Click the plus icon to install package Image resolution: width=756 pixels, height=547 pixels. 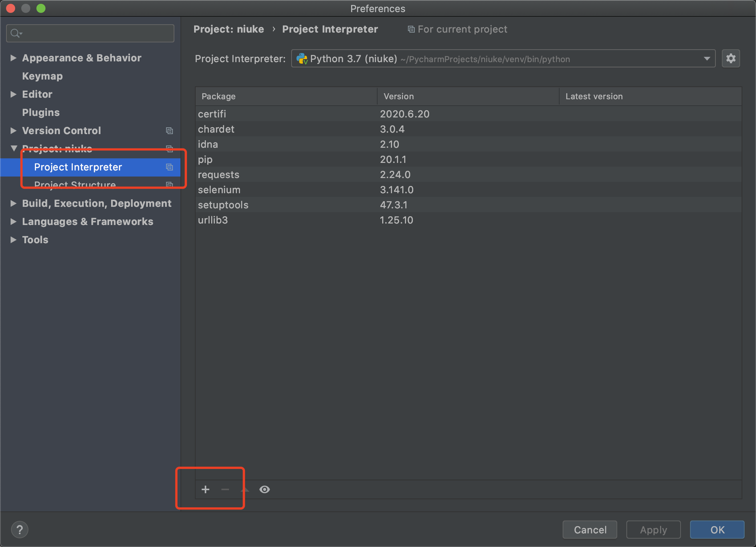[205, 489]
